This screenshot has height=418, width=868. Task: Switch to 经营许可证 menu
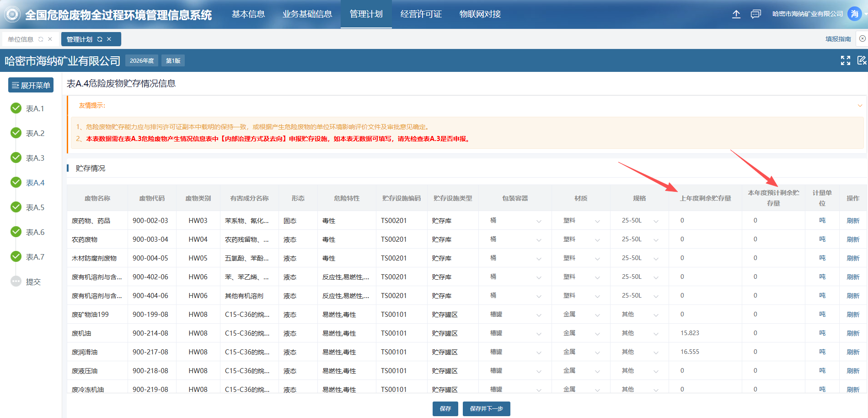point(421,14)
